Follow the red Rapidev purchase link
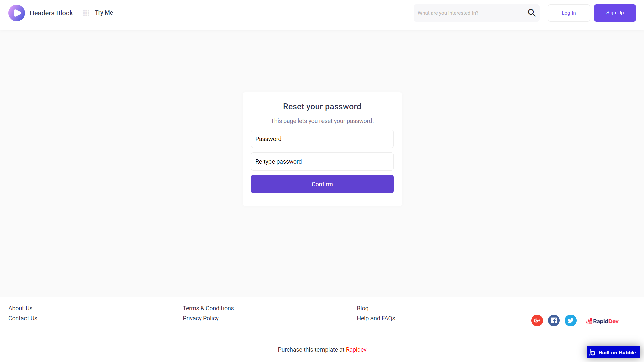 pyautogui.click(x=356, y=350)
